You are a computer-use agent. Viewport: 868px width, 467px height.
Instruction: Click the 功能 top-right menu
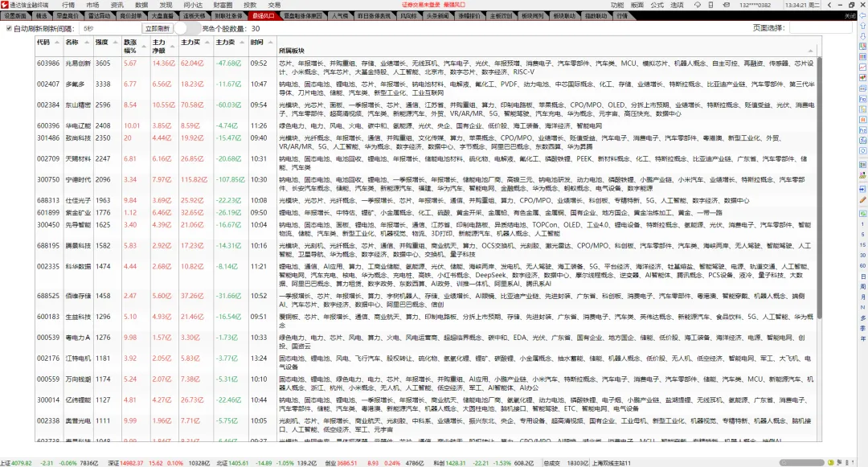point(617,5)
